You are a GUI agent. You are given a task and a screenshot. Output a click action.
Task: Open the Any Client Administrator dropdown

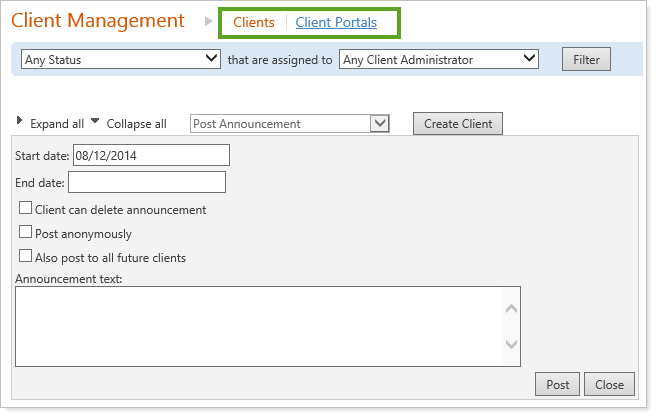[439, 59]
